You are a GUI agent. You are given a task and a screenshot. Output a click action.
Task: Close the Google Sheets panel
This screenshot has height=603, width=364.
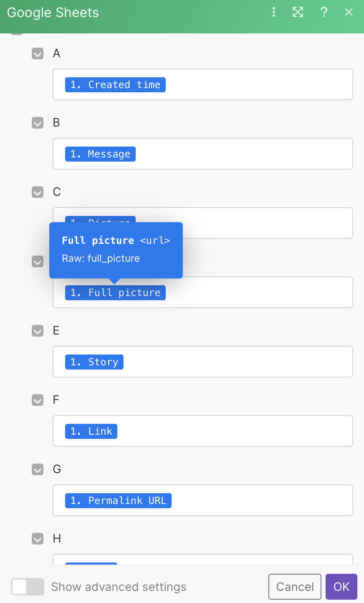[x=349, y=12]
